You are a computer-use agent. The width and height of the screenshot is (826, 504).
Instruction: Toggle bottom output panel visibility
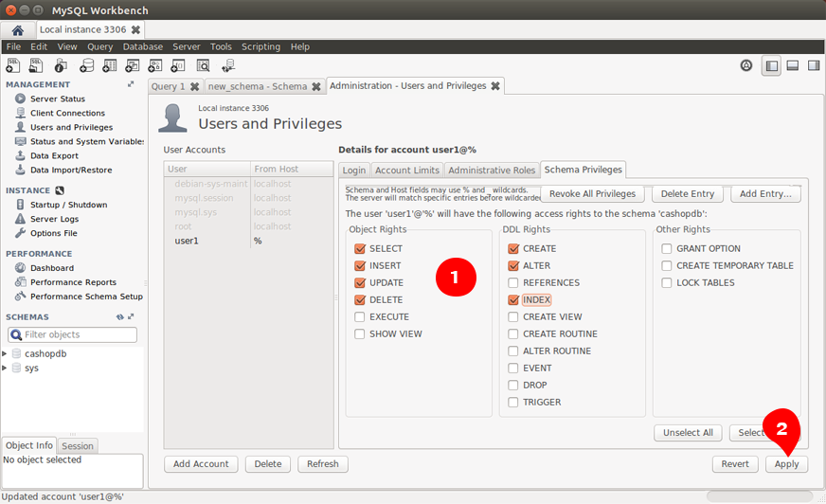tap(792, 65)
